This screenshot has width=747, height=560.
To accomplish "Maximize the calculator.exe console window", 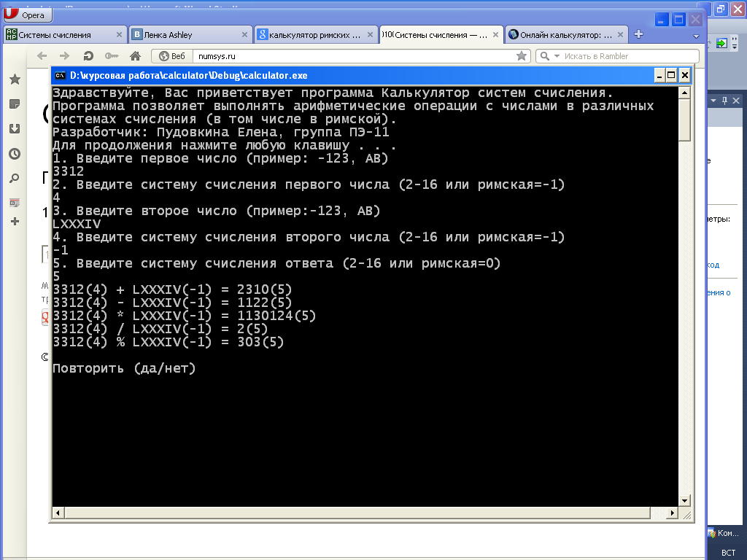I will 672,75.
